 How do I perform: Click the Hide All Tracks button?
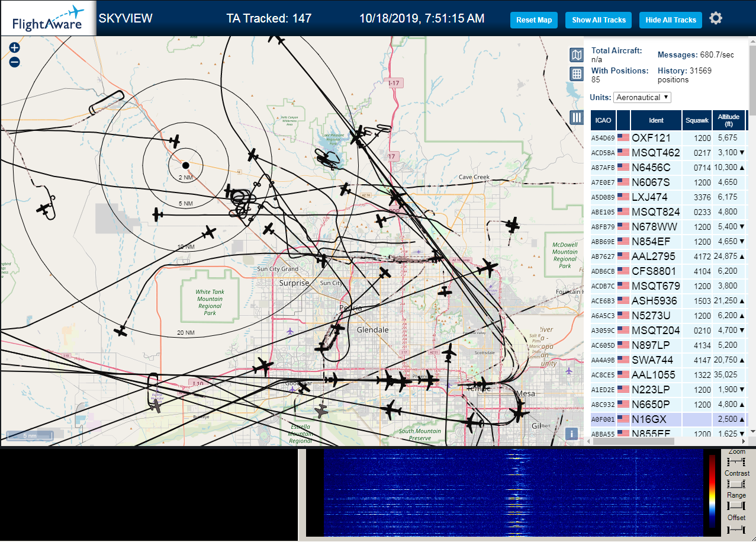(x=671, y=20)
